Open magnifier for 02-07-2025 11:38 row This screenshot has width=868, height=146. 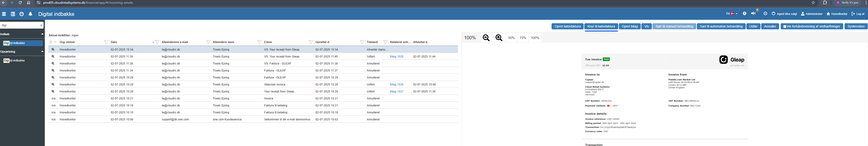[53, 64]
